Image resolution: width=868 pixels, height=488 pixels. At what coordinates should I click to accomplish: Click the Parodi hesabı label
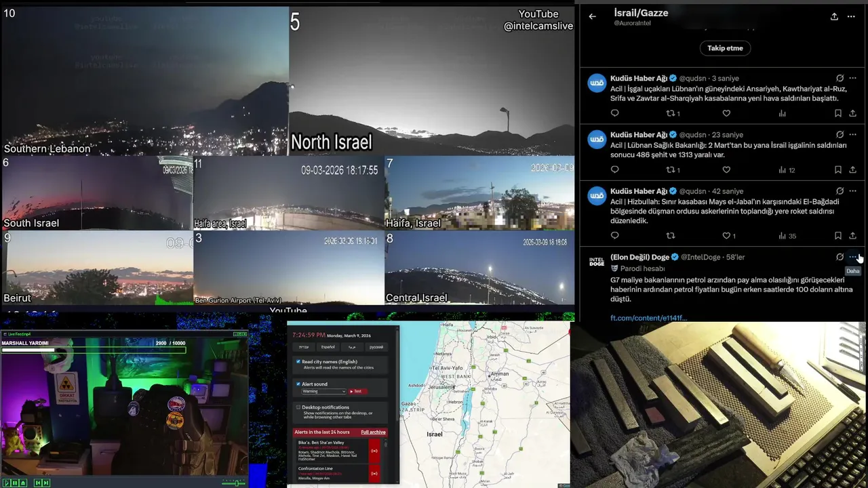(x=643, y=268)
